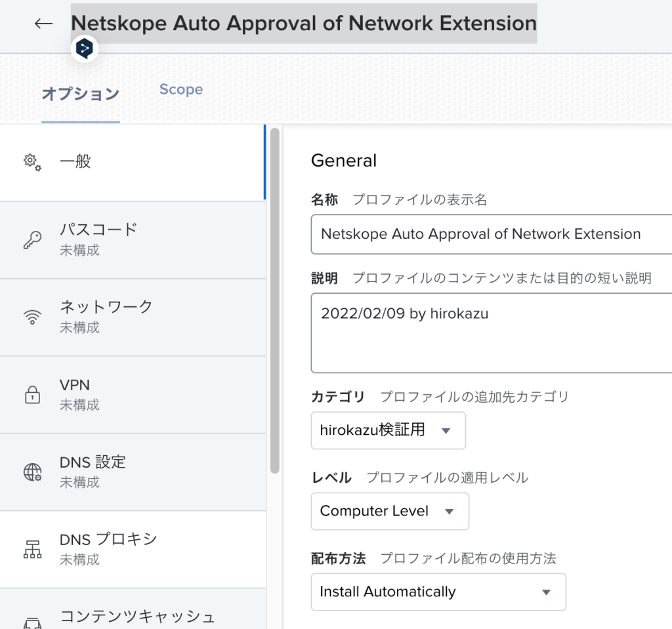
Task: Open the コンテンツキャッシュ payload section
Action: (x=133, y=609)
